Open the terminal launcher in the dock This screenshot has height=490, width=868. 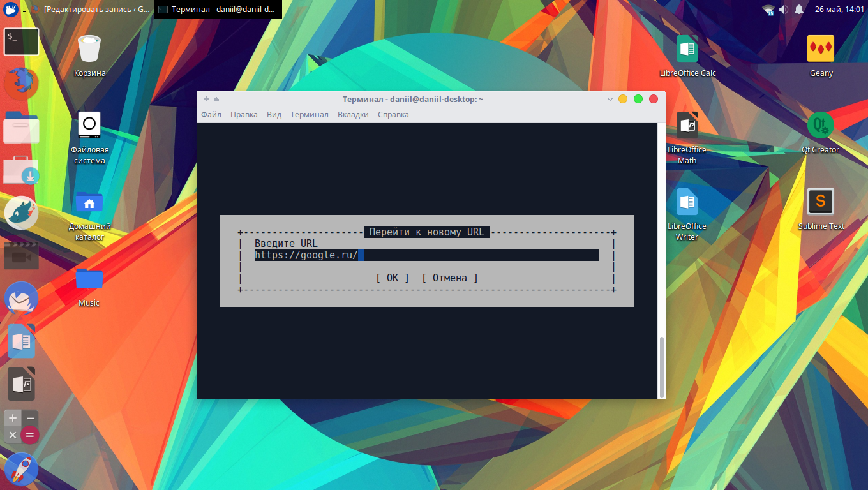tap(22, 41)
